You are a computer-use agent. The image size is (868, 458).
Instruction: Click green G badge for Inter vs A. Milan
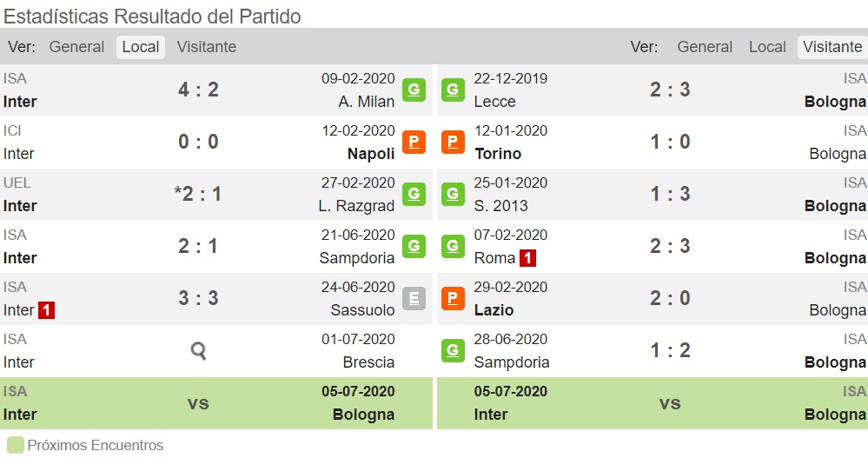[x=414, y=90]
